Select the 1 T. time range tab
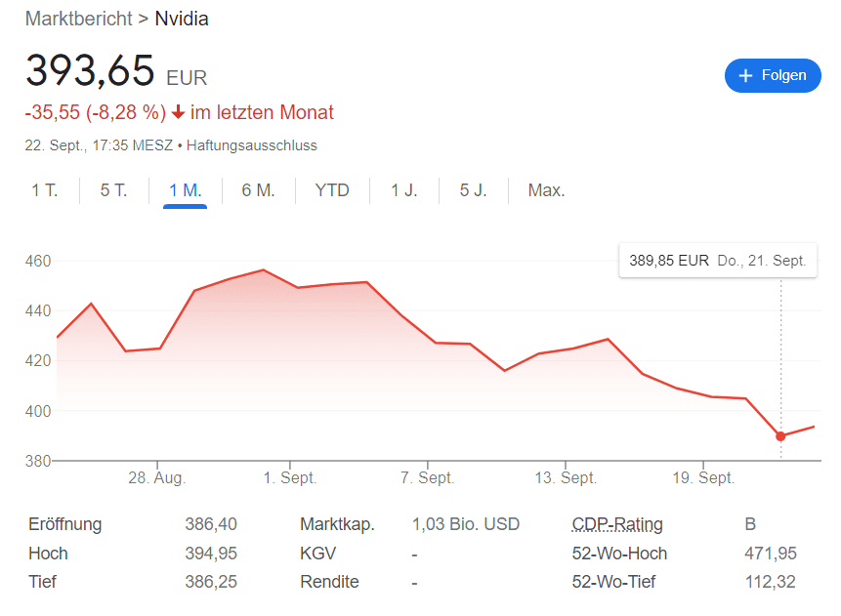841x616 pixels. pos(45,190)
